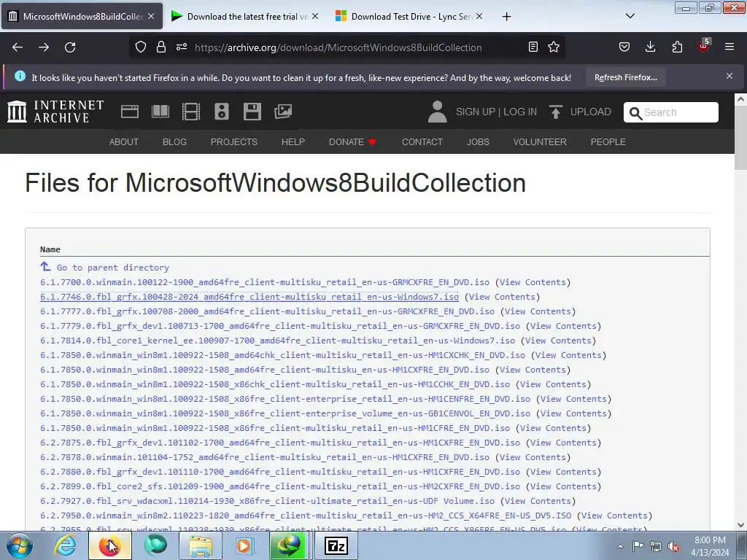This screenshot has width=747, height=560.
Task: Switch to the Download latest free trial tab
Action: click(246, 17)
